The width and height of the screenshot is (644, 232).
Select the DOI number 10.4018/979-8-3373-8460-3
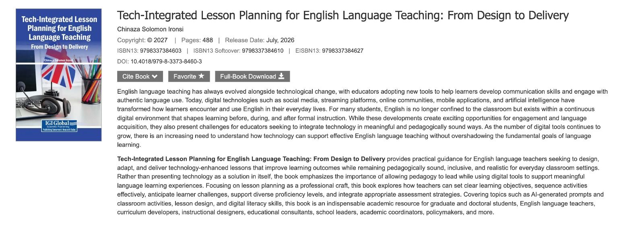click(166, 62)
